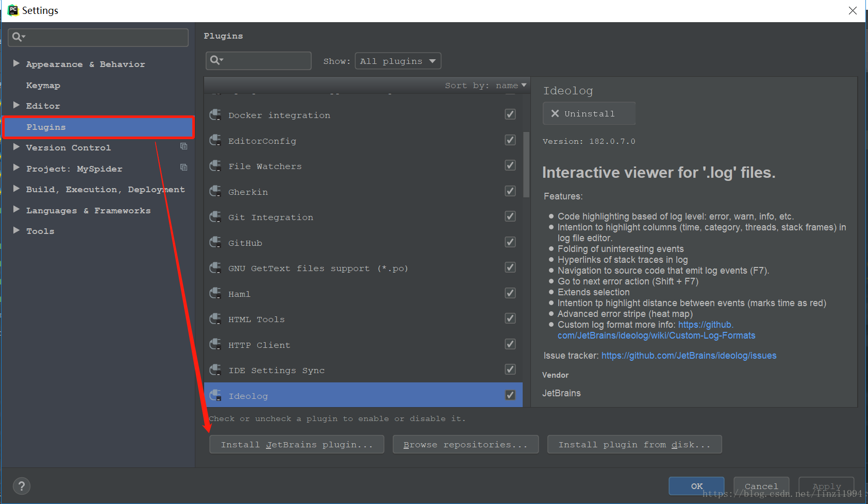Image resolution: width=868 pixels, height=504 pixels.
Task: Toggle the File Watchers checkbox
Action: coord(510,165)
